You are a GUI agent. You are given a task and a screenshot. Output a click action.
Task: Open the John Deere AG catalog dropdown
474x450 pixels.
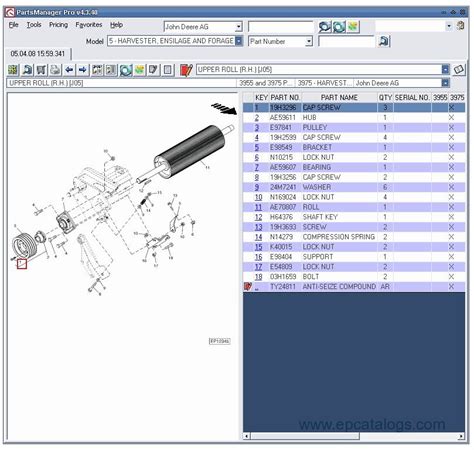[x=239, y=27]
